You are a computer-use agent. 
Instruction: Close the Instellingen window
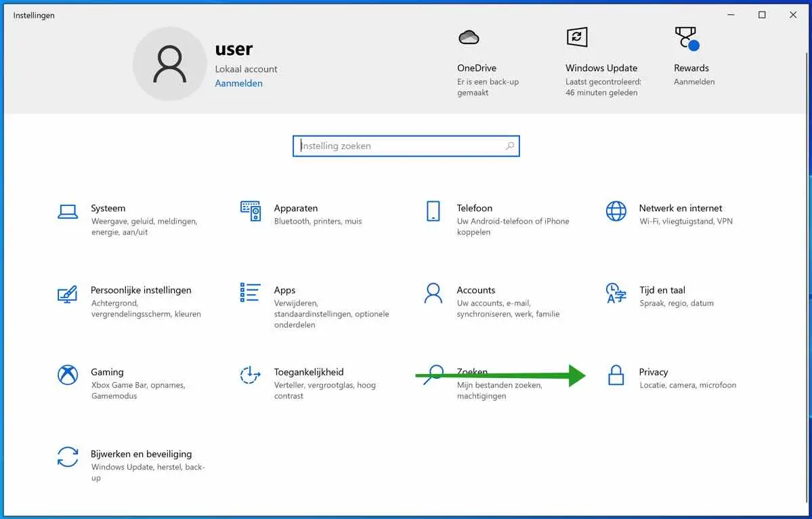pyautogui.click(x=793, y=15)
